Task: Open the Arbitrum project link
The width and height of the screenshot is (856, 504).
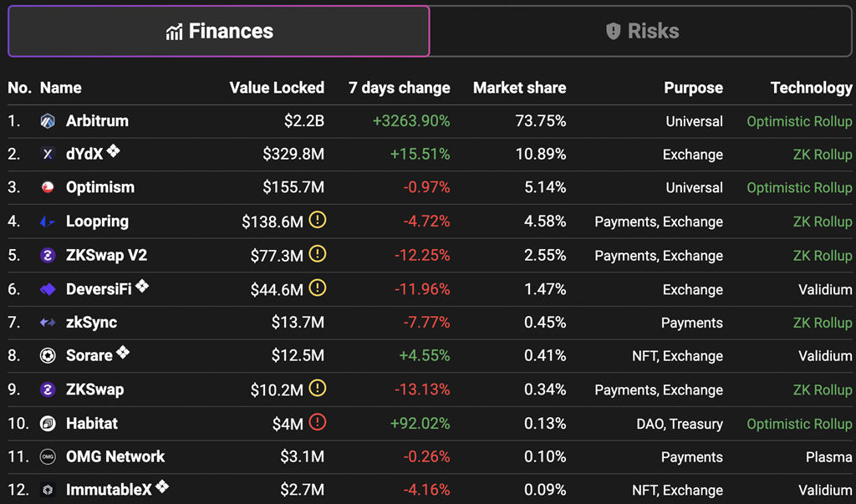Action: coord(97,121)
